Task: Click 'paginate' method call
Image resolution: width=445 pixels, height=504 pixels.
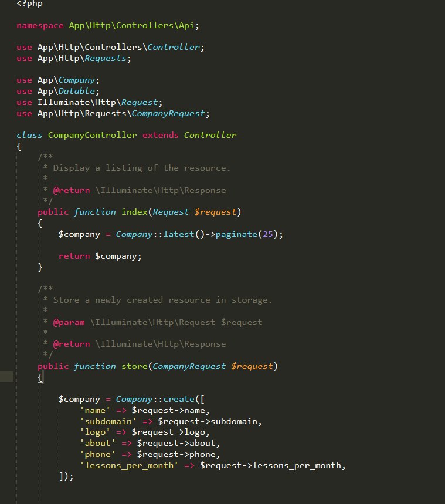Action: [x=236, y=234]
